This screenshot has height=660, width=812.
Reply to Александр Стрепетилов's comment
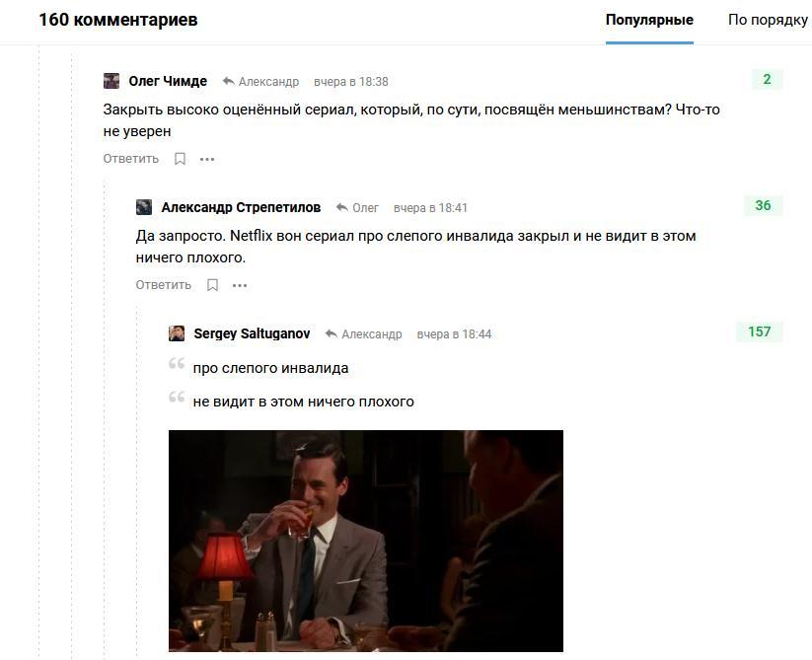(x=164, y=285)
